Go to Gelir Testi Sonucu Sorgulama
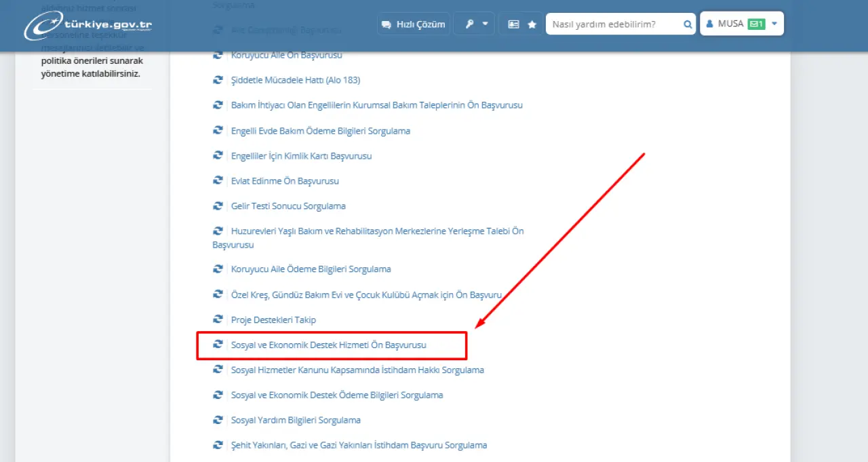868x462 pixels. pyautogui.click(x=288, y=206)
